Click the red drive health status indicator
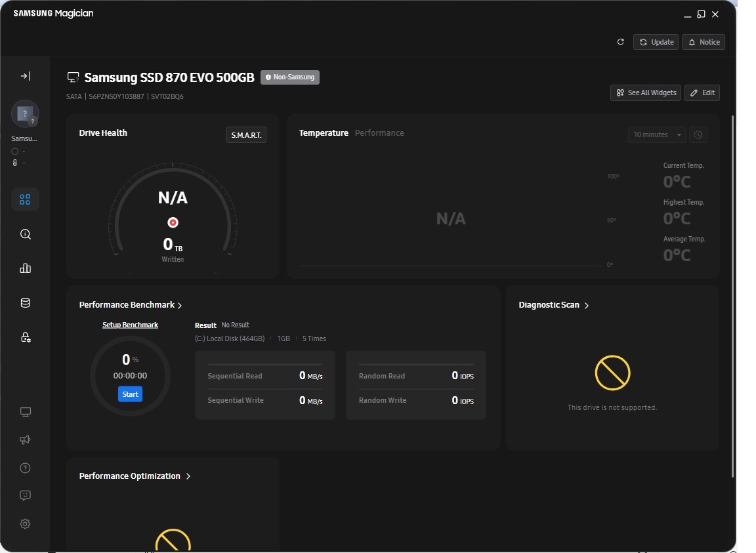756x553 pixels. point(173,222)
